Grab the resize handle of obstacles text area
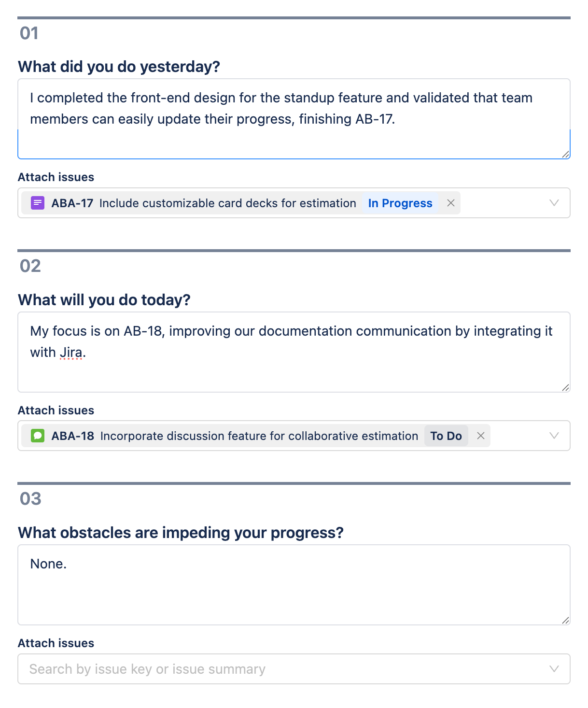 point(565,620)
